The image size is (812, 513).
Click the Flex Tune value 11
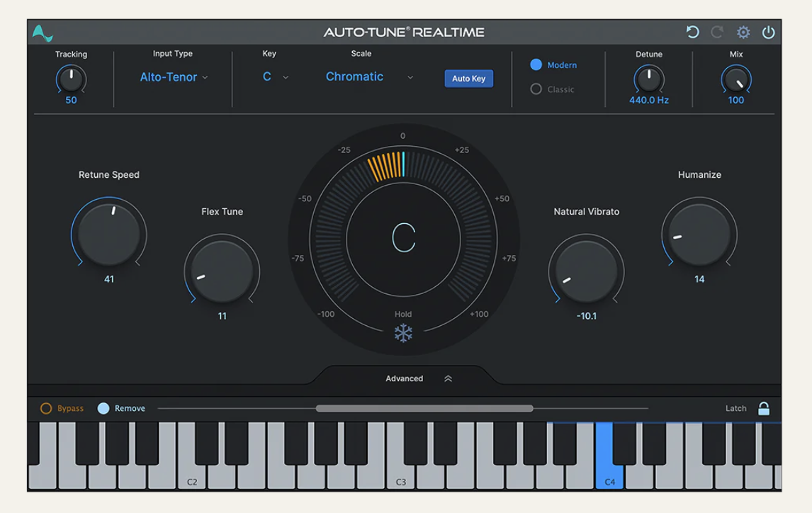point(222,316)
